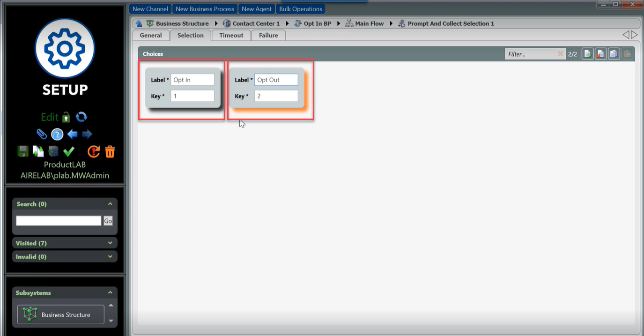Expand the Visited (7) panel

pyautogui.click(x=110, y=243)
